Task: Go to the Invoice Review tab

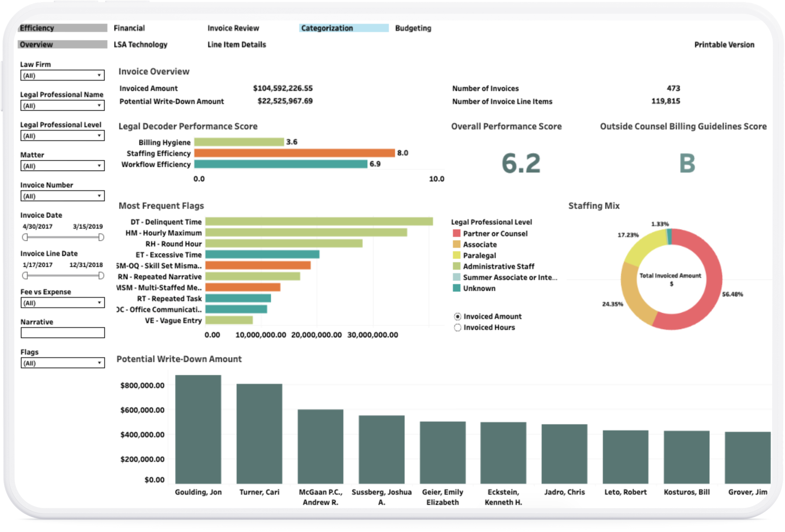Action: tap(233, 28)
